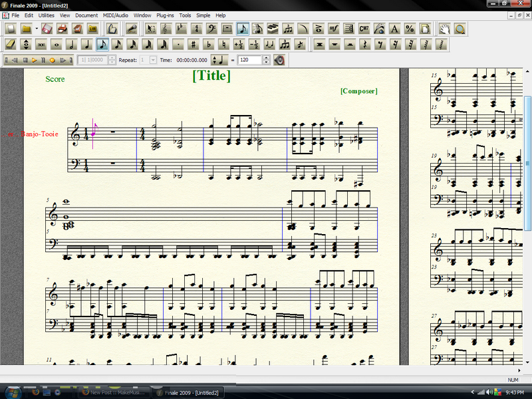Select the Key Signature tool

(181, 29)
